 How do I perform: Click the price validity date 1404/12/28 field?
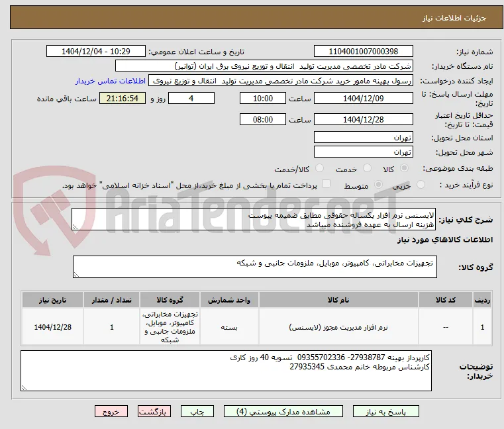point(364,120)
